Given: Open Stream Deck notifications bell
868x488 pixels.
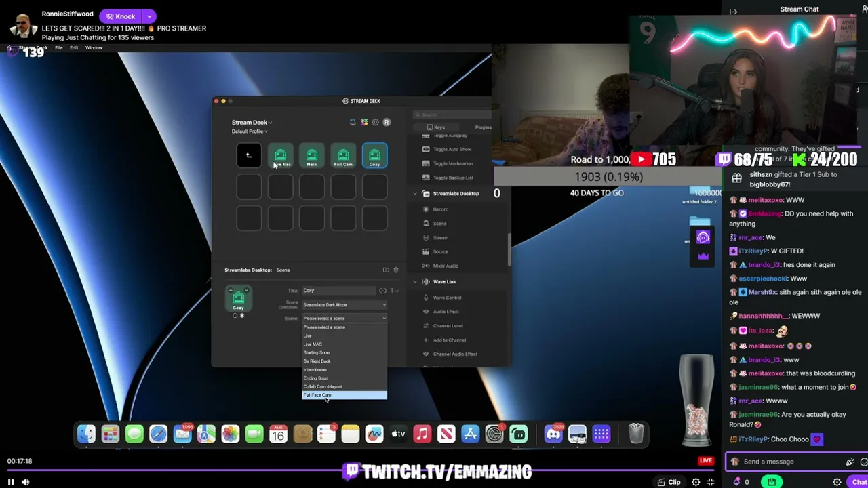Looking at the screenshot, I should click(x=353, y=122).
